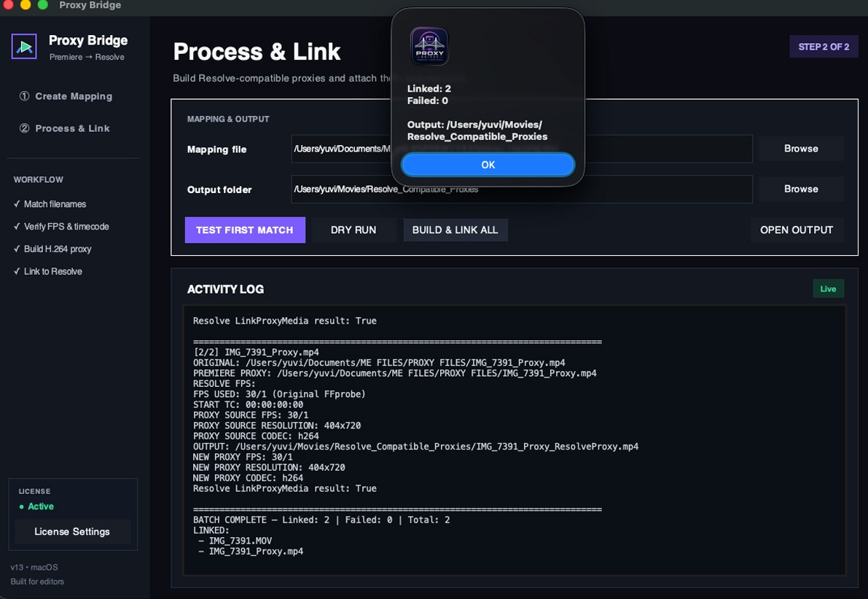Click the Linked: 2 text in dialog

(429, 89)
